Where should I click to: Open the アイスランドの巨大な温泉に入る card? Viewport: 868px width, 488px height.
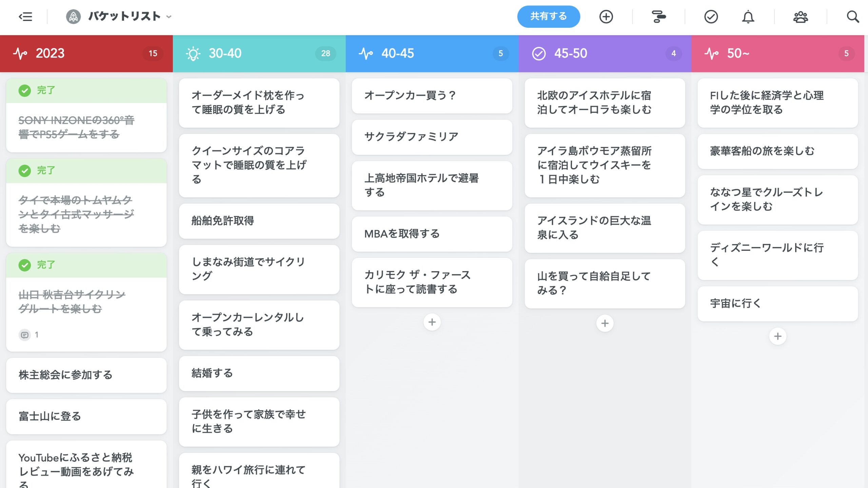605,228
